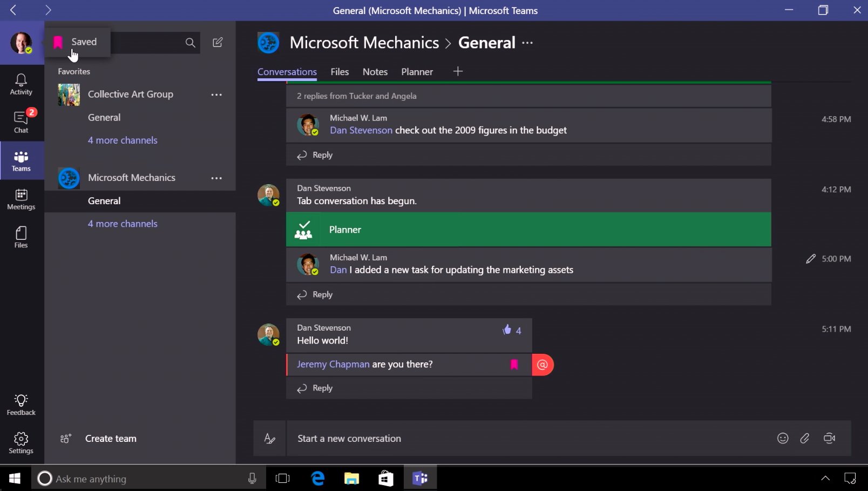868x491 pixels.
Task: Show the 2 replies from Tucker and Angela
Action: click(357, 96)
